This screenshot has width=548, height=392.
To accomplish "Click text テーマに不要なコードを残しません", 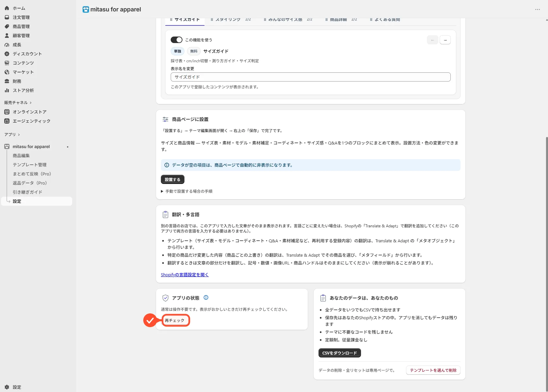I will (359, 332).
